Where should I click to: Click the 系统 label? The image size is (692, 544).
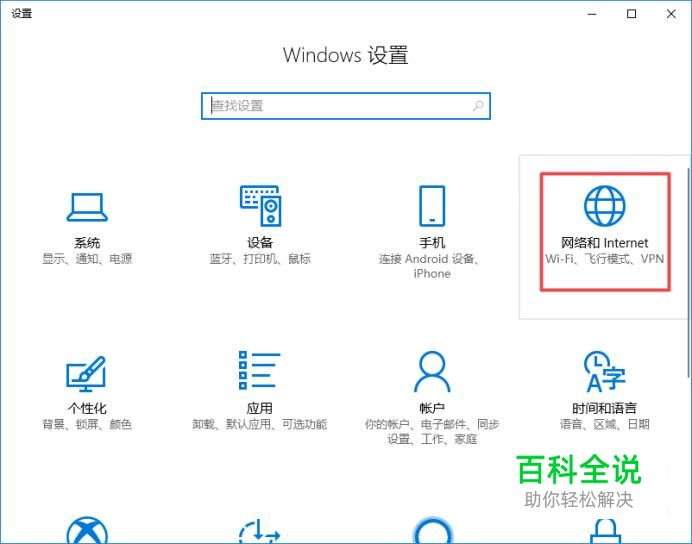[87, 243]
